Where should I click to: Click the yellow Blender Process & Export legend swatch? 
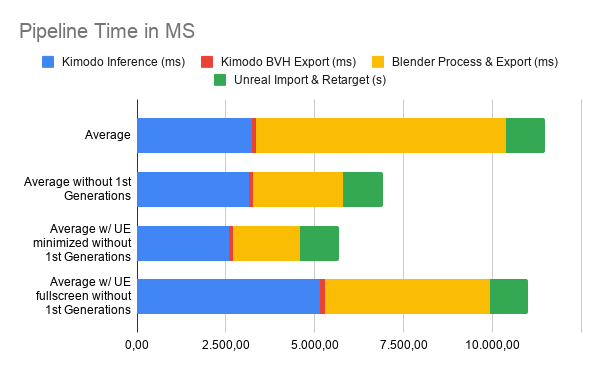pyautogui.click(x=378, y=62)
